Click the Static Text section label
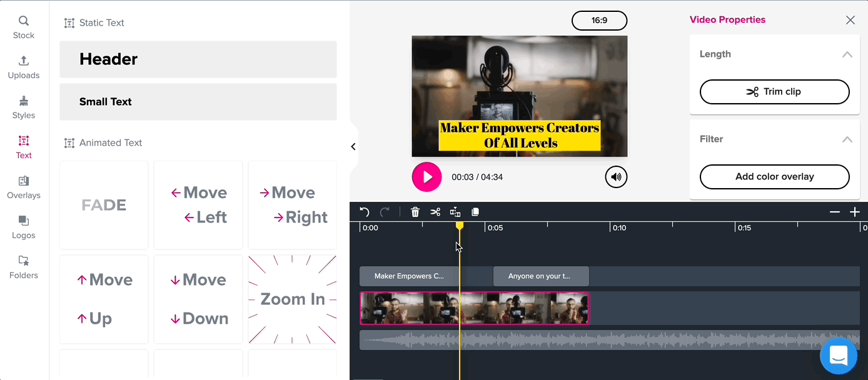This screenshot has width=868, height=380. 102,23
